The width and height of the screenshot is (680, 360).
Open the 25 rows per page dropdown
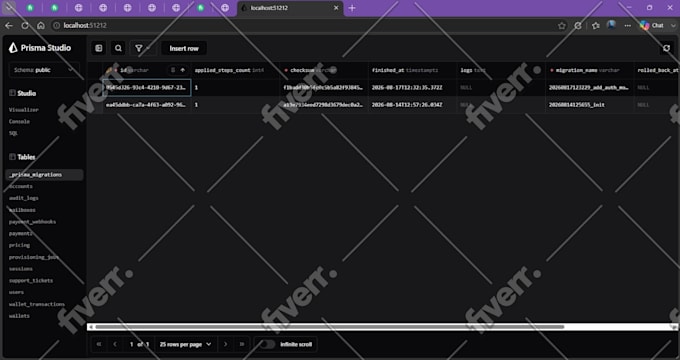[x=186, y=344]
